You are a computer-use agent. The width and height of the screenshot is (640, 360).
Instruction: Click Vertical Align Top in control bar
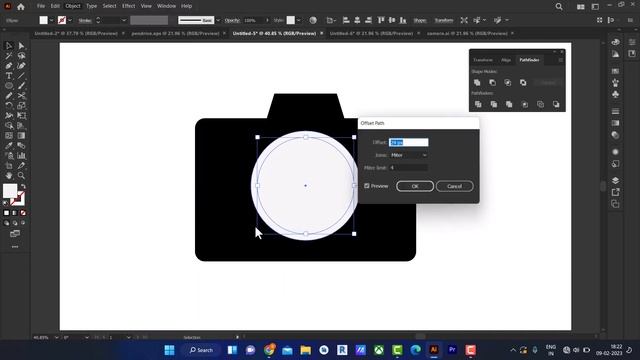point(381,20)
